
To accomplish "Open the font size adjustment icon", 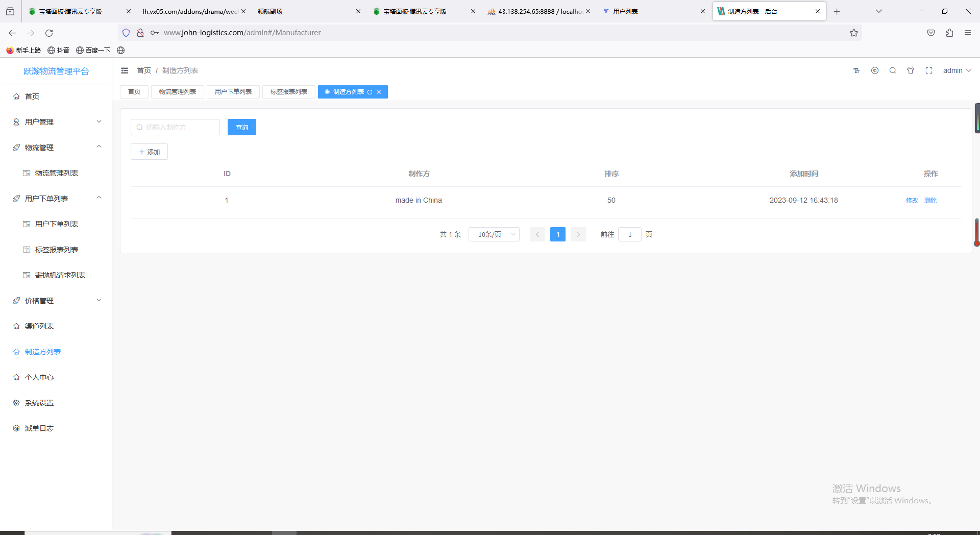I will pos(856,70).
